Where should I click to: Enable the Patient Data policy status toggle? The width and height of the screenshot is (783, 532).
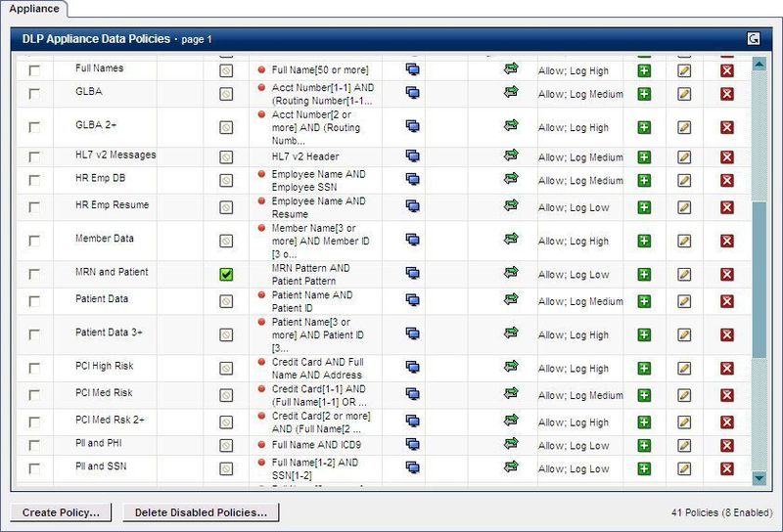pyautogui.click(x=226, y=301)
